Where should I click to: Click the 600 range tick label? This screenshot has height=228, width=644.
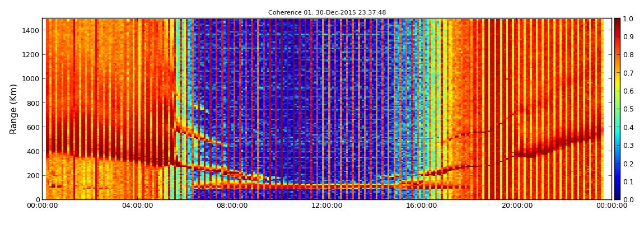click(x=33, y=127)
